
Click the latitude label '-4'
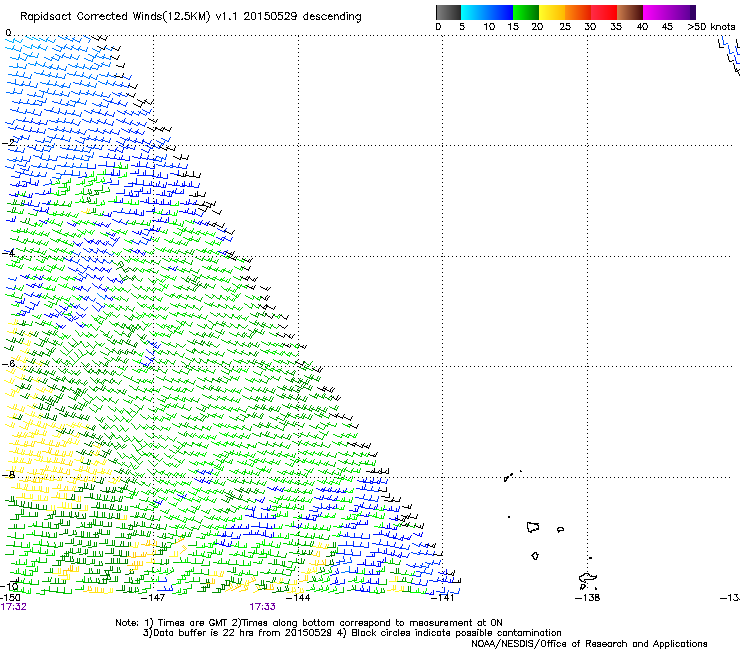click(x=9, y=253)
